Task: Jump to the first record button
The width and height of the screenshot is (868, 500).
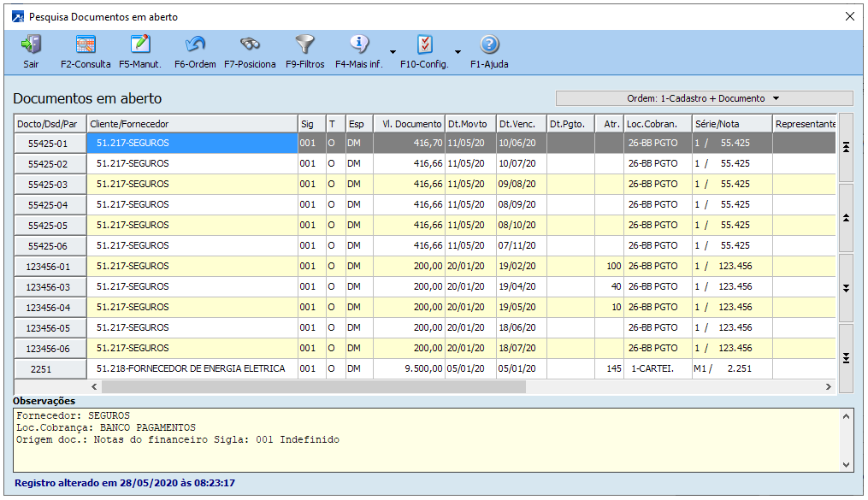Action: [846, 148]
